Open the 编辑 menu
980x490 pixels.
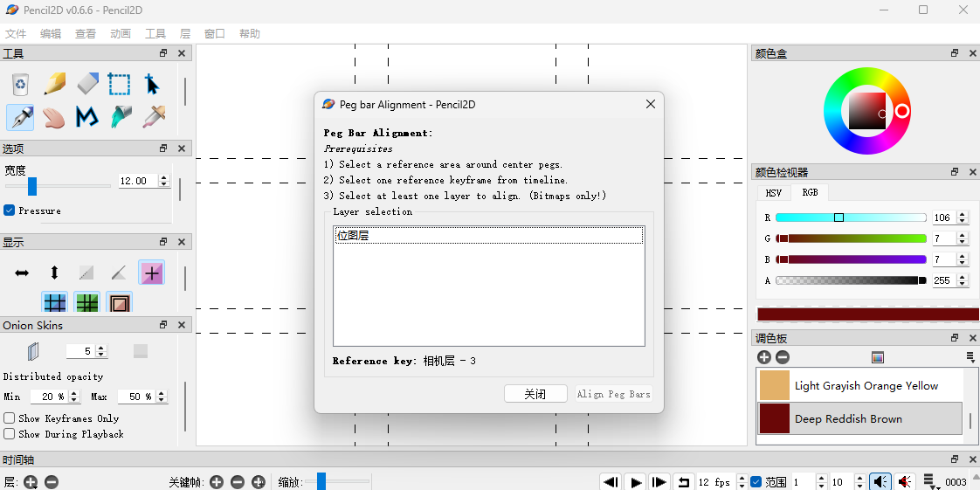pyautogui.click(x=51, y=34)
